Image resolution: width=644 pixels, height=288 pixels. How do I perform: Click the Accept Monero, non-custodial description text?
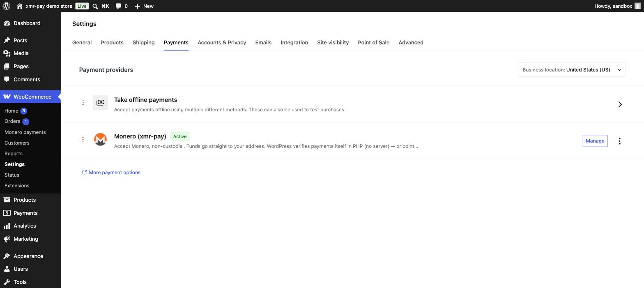(266, 146)
